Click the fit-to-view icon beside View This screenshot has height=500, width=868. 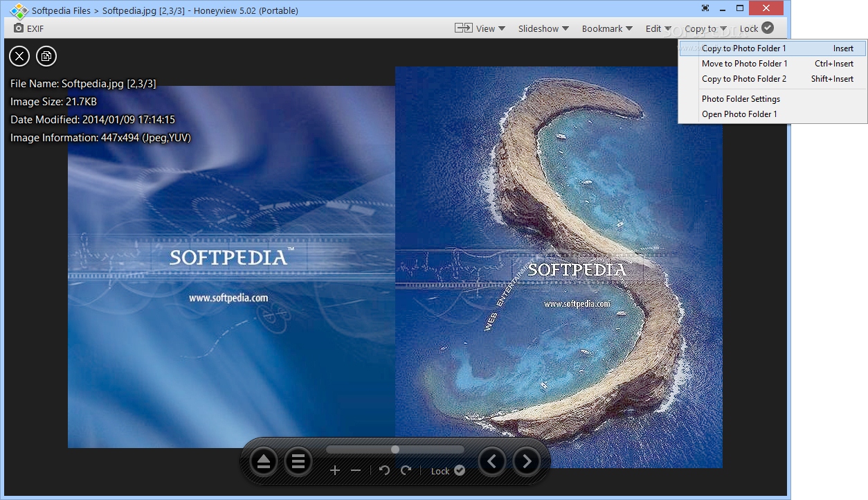click(x=463, y=28)
